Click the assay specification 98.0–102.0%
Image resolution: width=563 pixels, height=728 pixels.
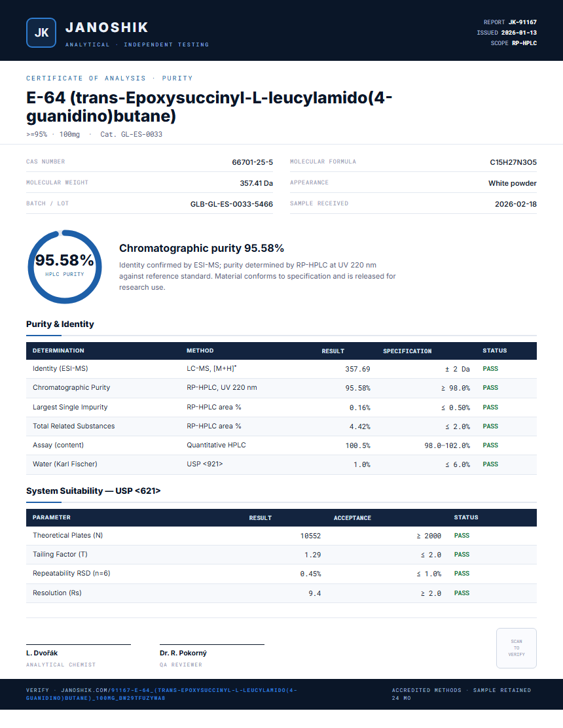[447, 445]
